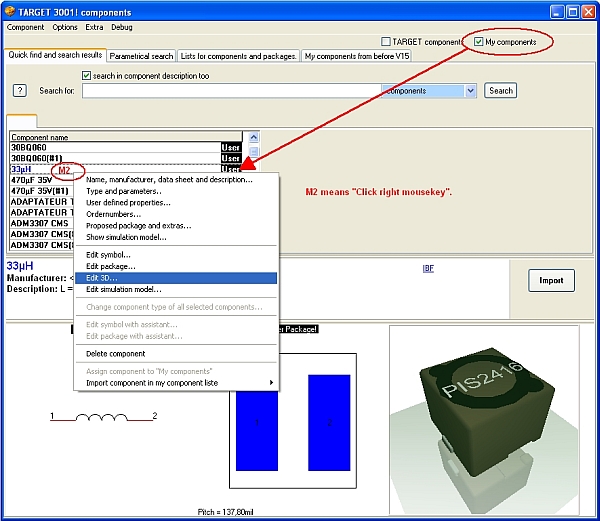The height and width of the screenshot is (521, 600).
Task: Select Edit symbol in the context menu
Action: pyautogui.click(x=109, y=255)
